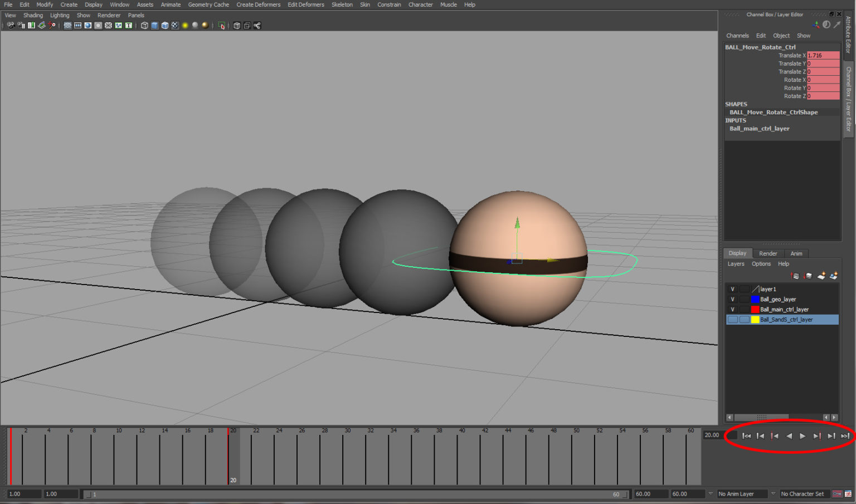The image size is (856, 504).
Task: Open the Animate menu
Action: coord(171,4)
